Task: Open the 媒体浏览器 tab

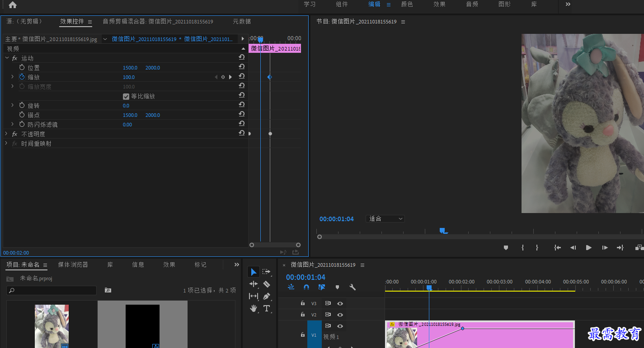Action: point(73,264)
